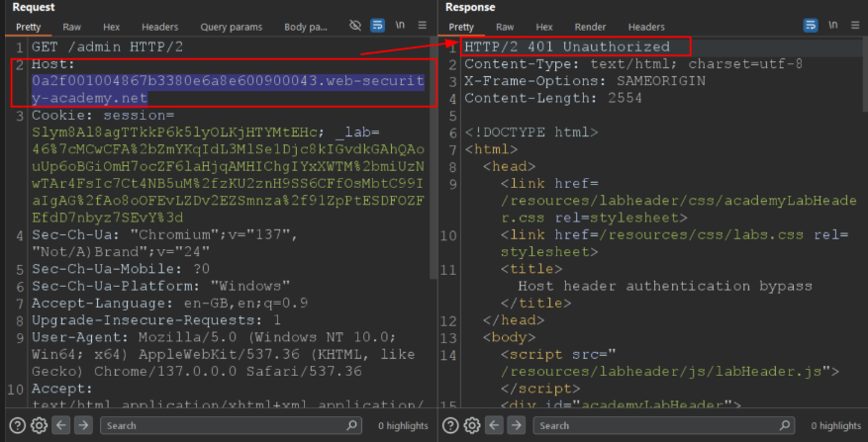The image size is (868, 442).
Task: Click the 'Sec-Ch-Ua-Mobile: ?0' header
Action: coord(120,269)
